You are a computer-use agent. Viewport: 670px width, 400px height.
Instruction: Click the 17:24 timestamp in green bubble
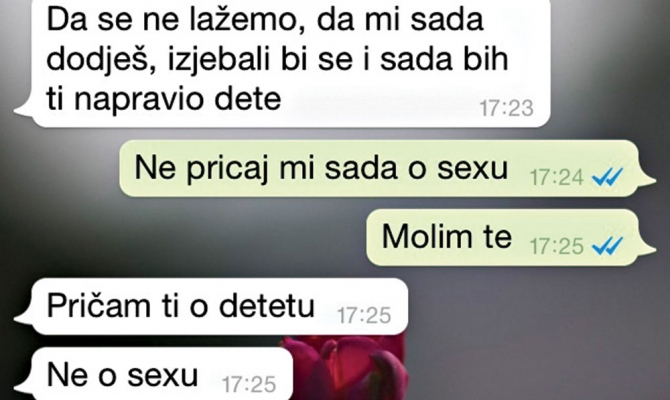coord(557,177)
